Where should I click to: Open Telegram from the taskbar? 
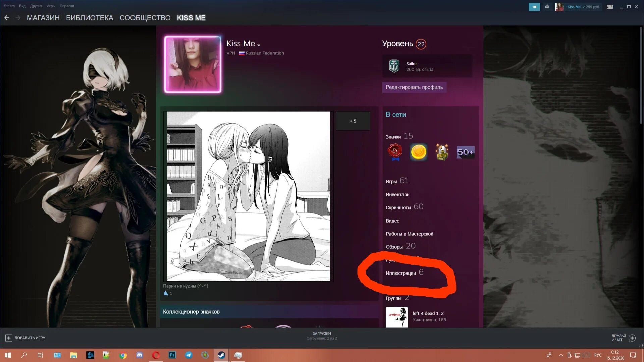[189, 355]
